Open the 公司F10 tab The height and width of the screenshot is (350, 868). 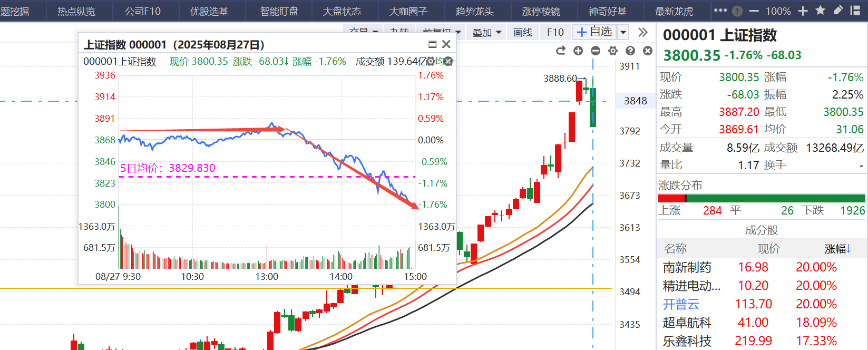point(143,11)
